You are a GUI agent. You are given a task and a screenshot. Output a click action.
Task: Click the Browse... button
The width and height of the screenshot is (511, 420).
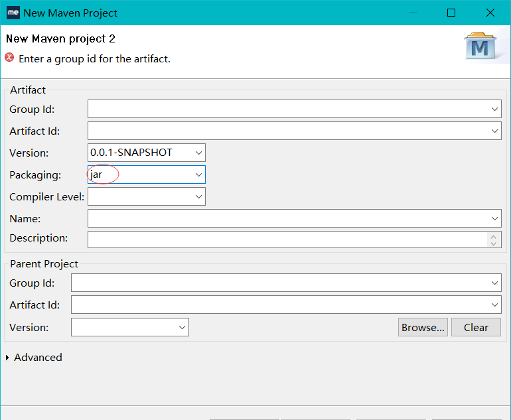423,327
